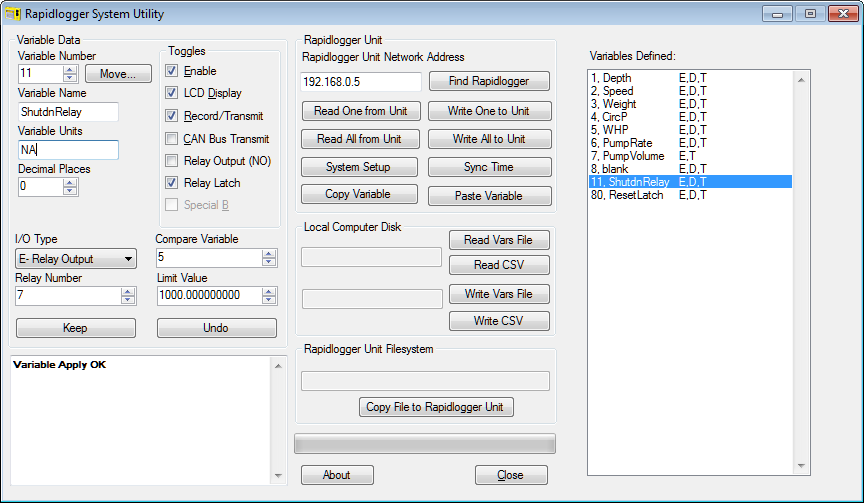Click Write Vars File button
This screenshot has height=503, width=864.
pos(499,294)
